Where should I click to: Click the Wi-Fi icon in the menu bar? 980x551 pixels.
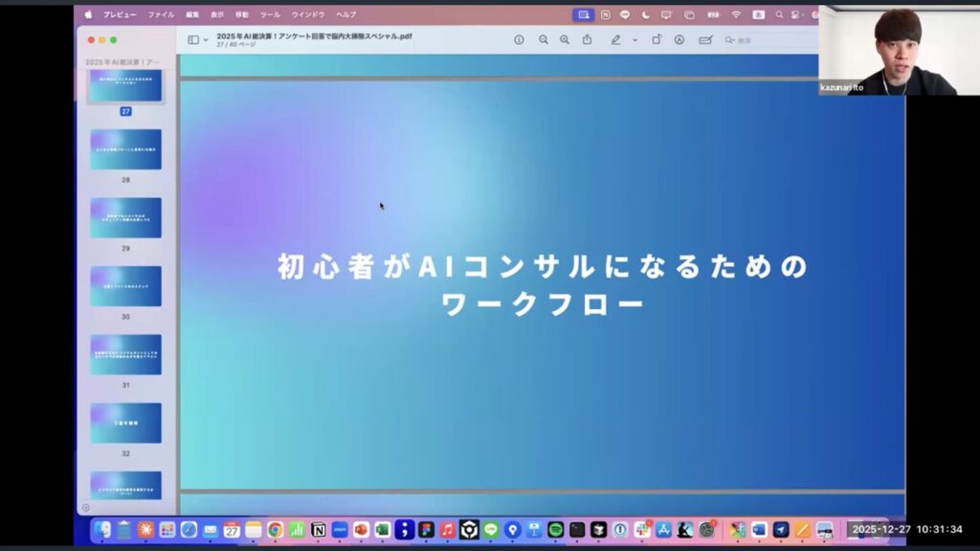tap(736, 14)
